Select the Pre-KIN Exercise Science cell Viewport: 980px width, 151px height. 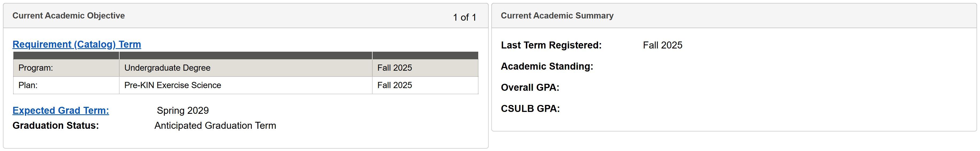click(173, 85)
